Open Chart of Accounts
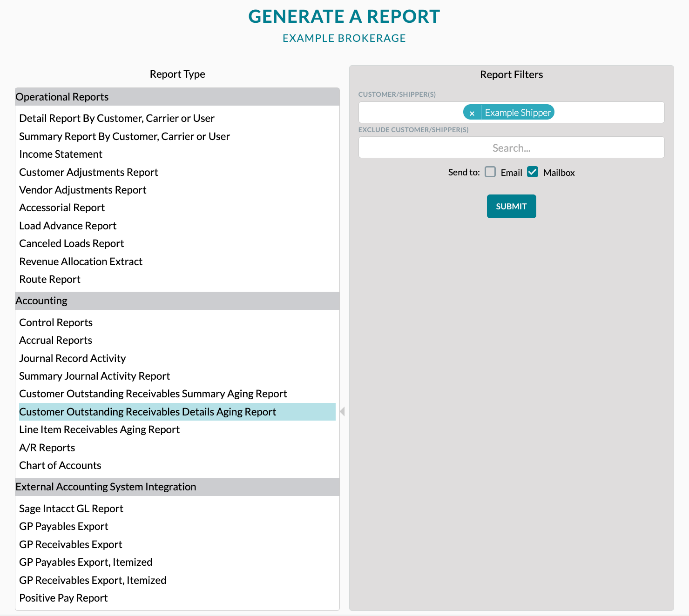689x616 pixels. 60,465
